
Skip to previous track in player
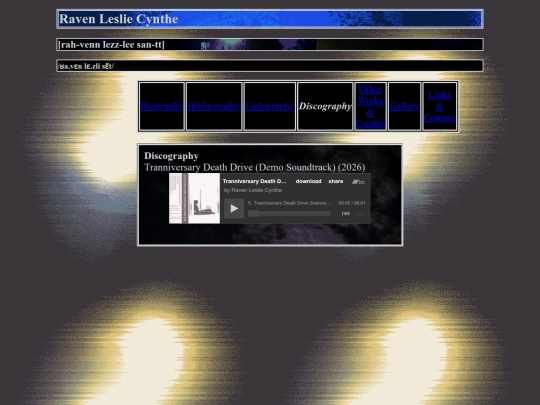[345, 214]
